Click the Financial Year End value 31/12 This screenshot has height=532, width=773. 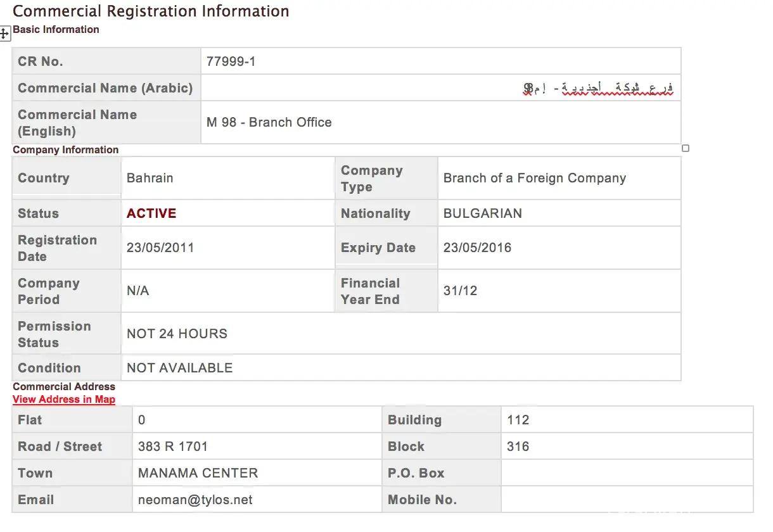[461, 291]
